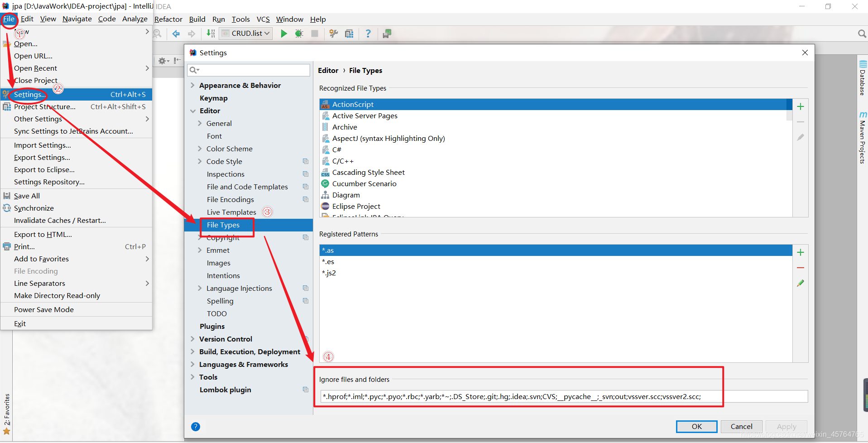Navigate back with the left arrow icon

tap(176, 34)
